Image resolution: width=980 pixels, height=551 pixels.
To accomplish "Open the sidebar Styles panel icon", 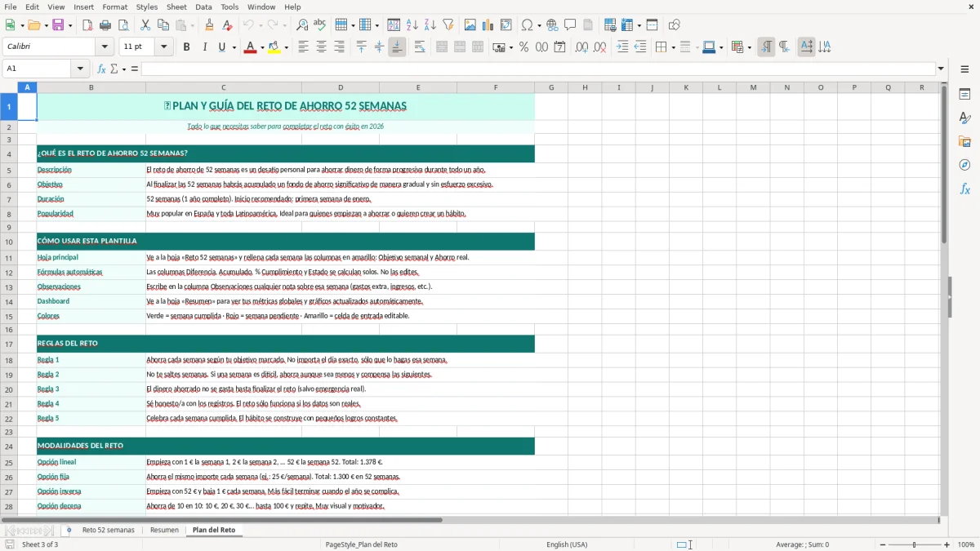I will pos(964,118).
